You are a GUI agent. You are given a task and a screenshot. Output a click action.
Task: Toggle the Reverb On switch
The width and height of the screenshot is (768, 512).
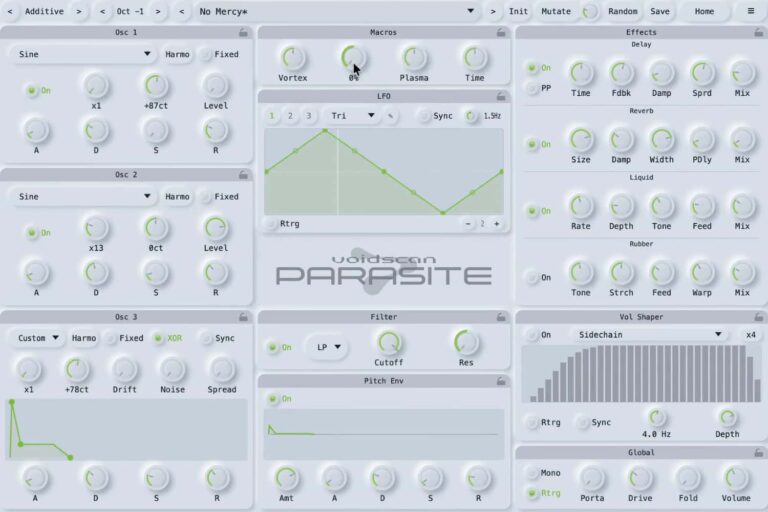click(539, 145)
